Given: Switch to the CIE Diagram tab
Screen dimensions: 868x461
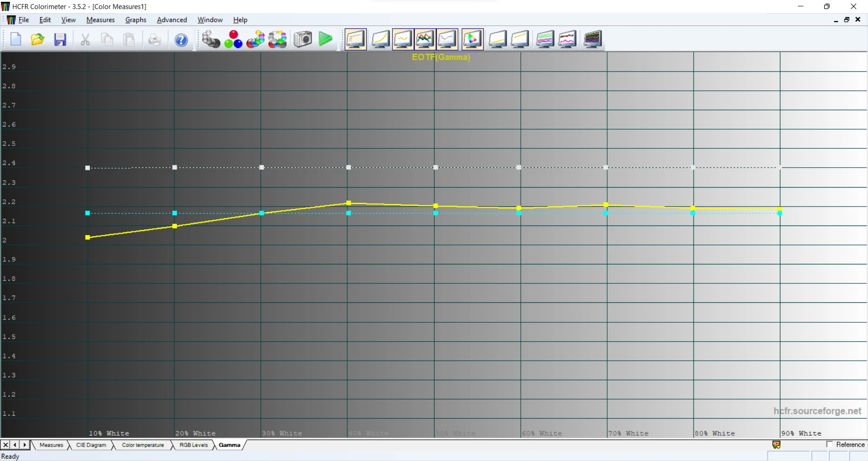Looking at the screenshot, I should (x=91, y=445).
